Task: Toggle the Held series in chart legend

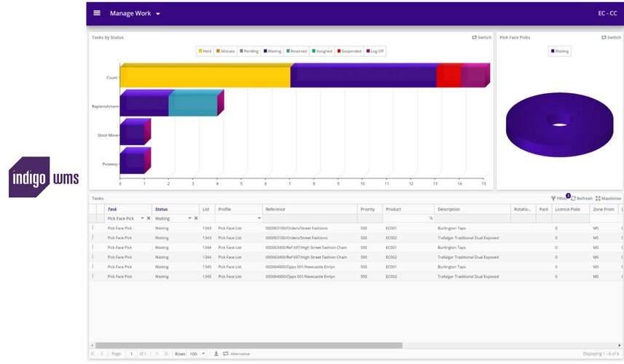Action: click(205, 52)
